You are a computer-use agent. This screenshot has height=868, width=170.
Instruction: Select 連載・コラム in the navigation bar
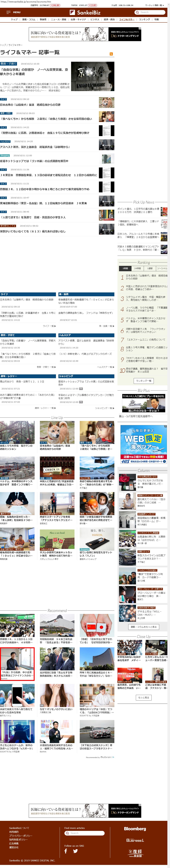coord(29,19)
